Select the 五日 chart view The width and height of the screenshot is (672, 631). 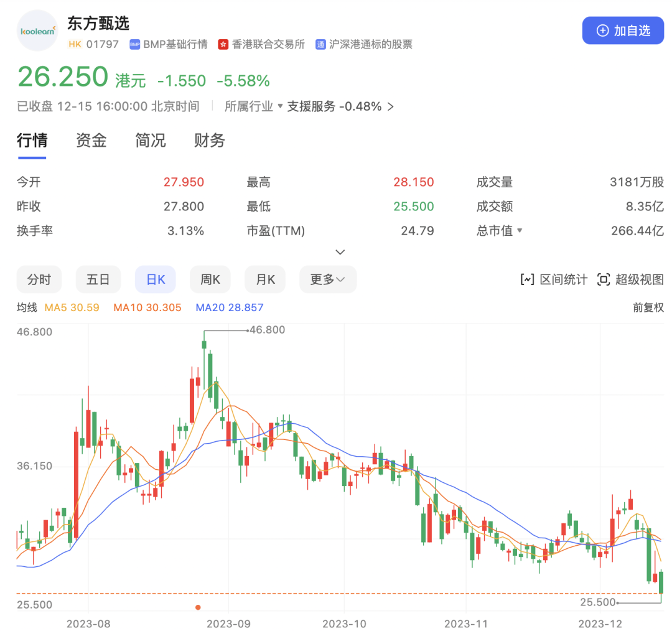98,279
